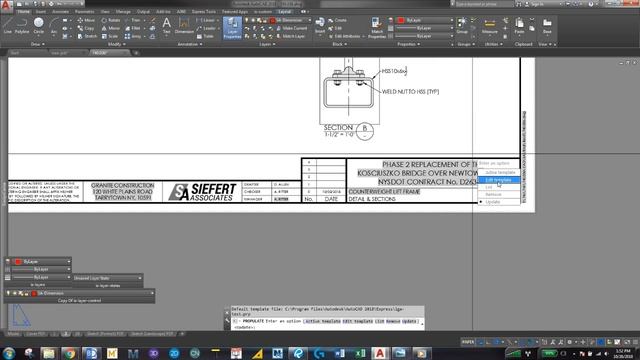The height and width of the screenshot is (360, 640).
Task: Click red color swatch in floating properties panel
Action: click(18, 262)
